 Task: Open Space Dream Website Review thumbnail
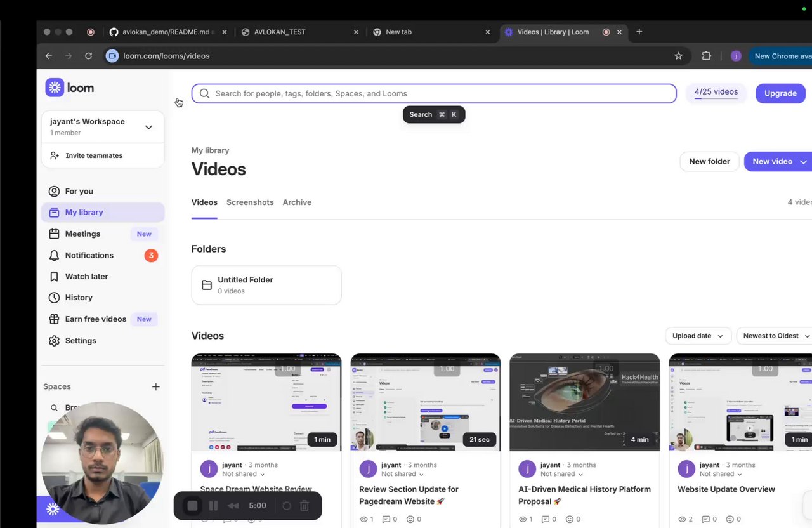tap(266, 402)
